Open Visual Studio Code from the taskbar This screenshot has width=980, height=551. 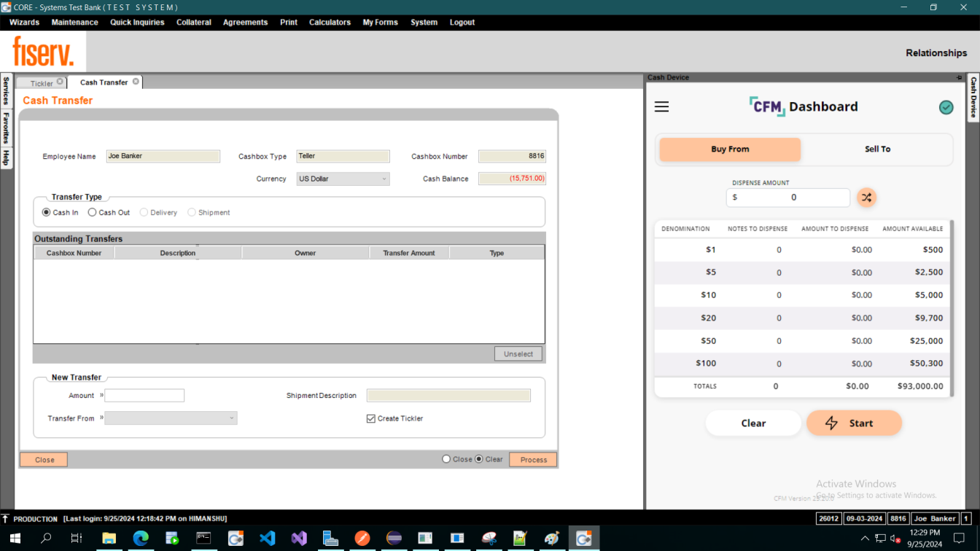pyautogui.click(x=268, y=539)
